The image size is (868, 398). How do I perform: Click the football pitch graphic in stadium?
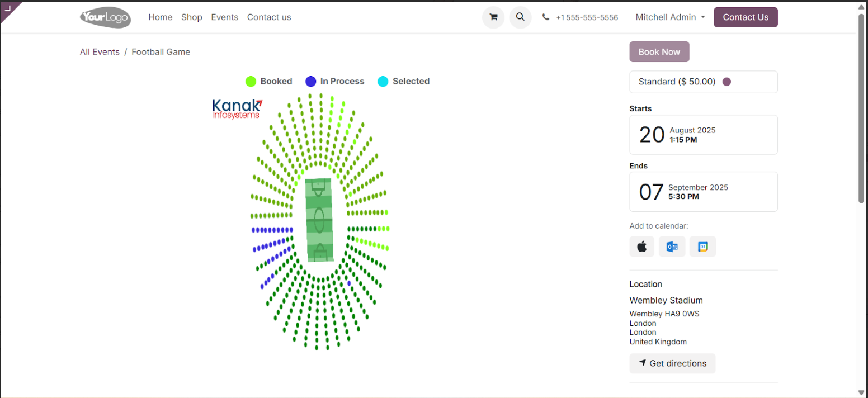(x=319, y=220)
